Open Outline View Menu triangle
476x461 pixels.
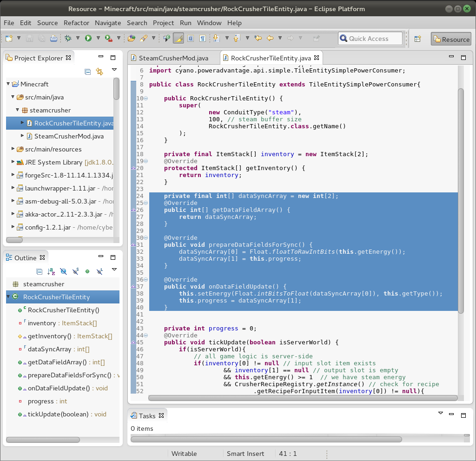click(x=114, y=270)
